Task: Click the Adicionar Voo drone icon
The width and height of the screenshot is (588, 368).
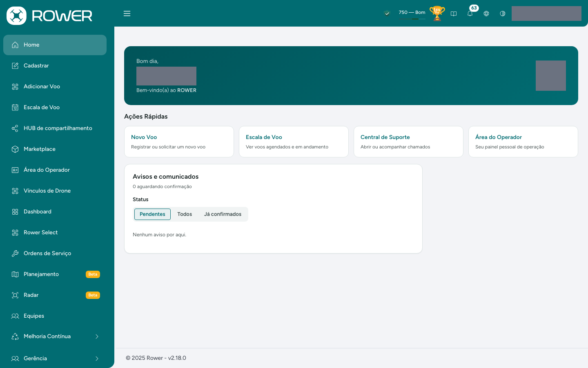Action: [15, 87]
